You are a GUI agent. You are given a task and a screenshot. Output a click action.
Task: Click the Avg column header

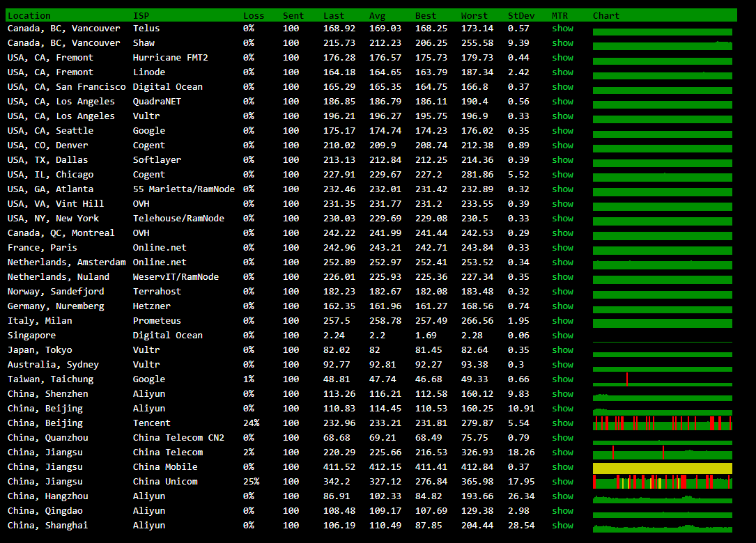(x=377, y=15)
